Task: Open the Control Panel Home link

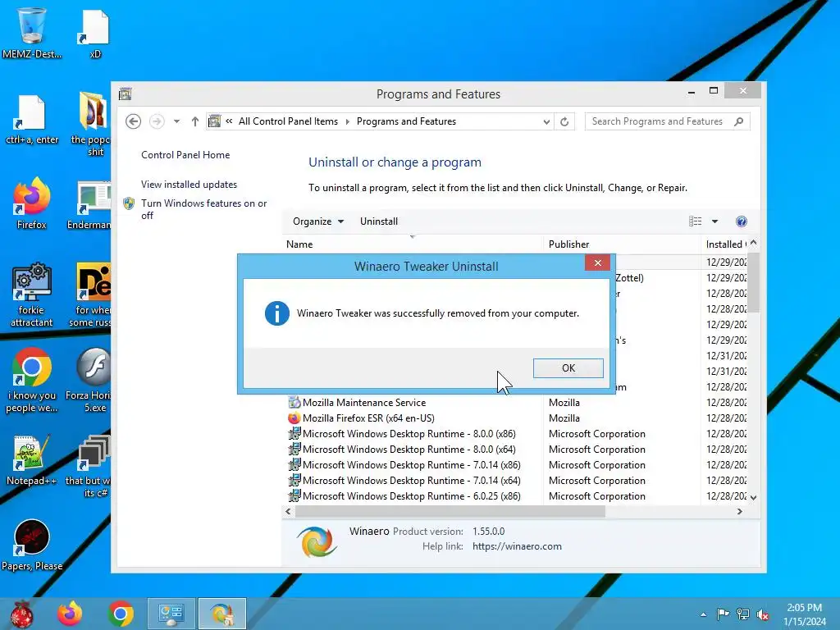Action: pos(185,155)
